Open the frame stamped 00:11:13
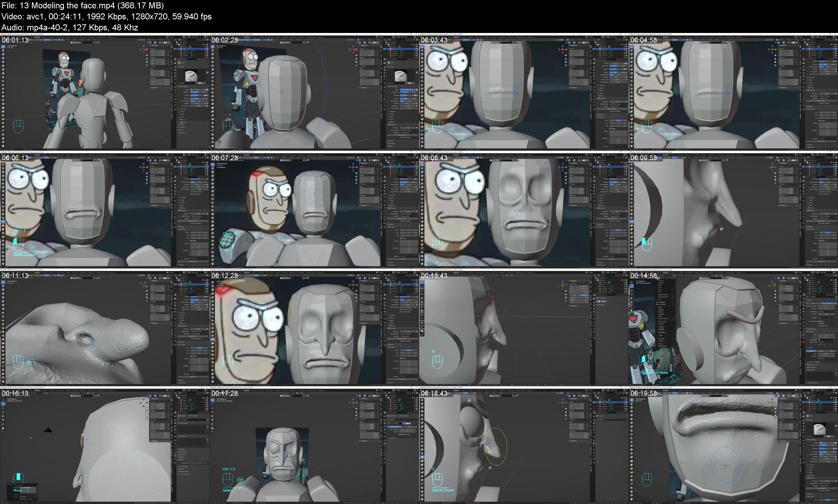 [105, 327]
